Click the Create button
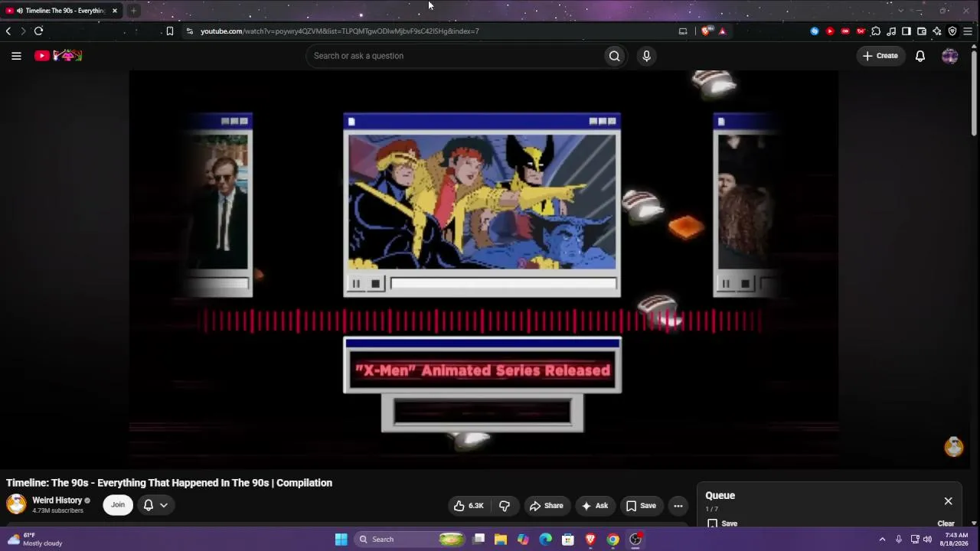980x551 pixels. (x=880, y=56)
